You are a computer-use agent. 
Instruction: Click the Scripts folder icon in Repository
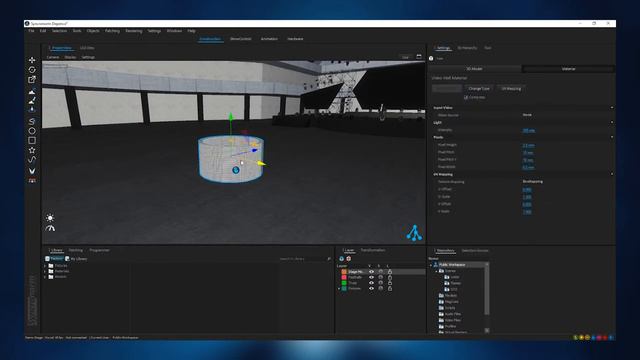pyautogui.click(x=441, y=308)
